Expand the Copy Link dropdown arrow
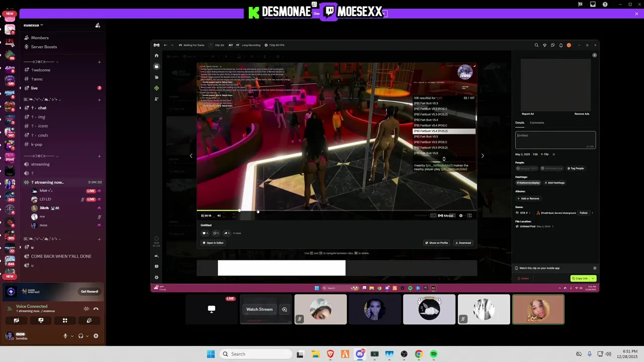The image size is (644, 362). [593, 279]
